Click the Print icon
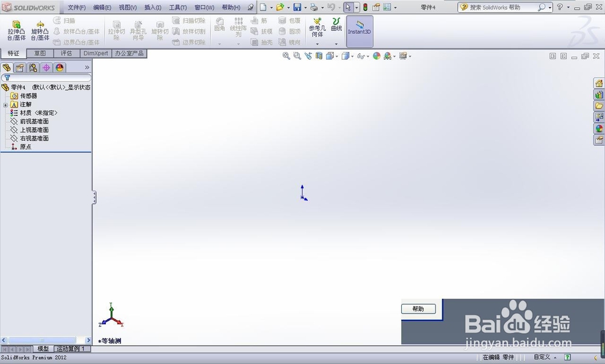Image resolution: width=605 pixels, height=364 pixels. pos(315,7)
